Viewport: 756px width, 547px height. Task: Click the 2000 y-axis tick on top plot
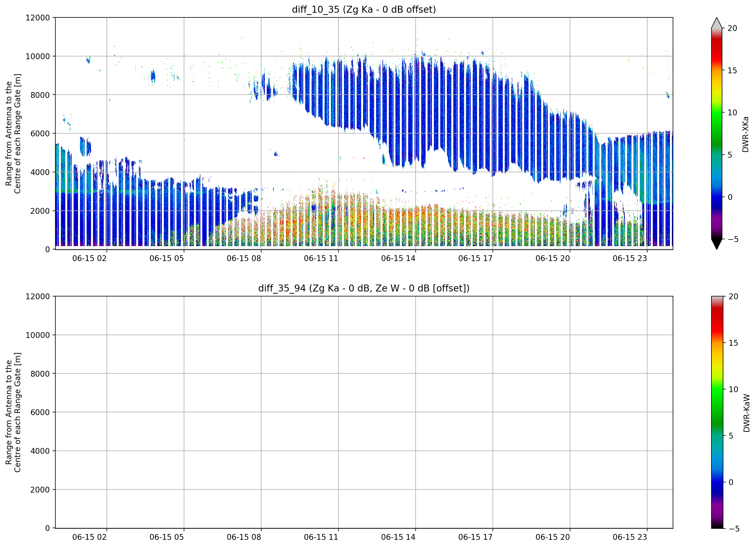pos(40,211)
